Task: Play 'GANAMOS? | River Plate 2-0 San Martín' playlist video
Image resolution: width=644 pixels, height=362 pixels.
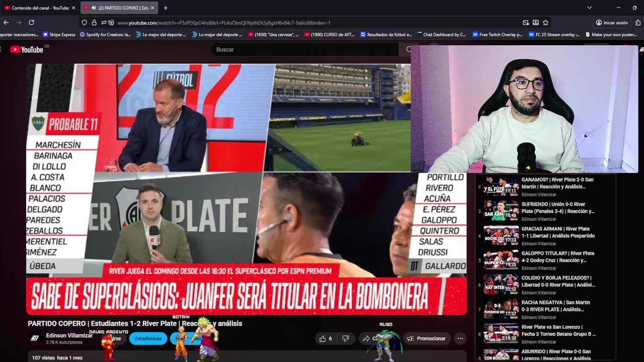Action: click(546, 187)
